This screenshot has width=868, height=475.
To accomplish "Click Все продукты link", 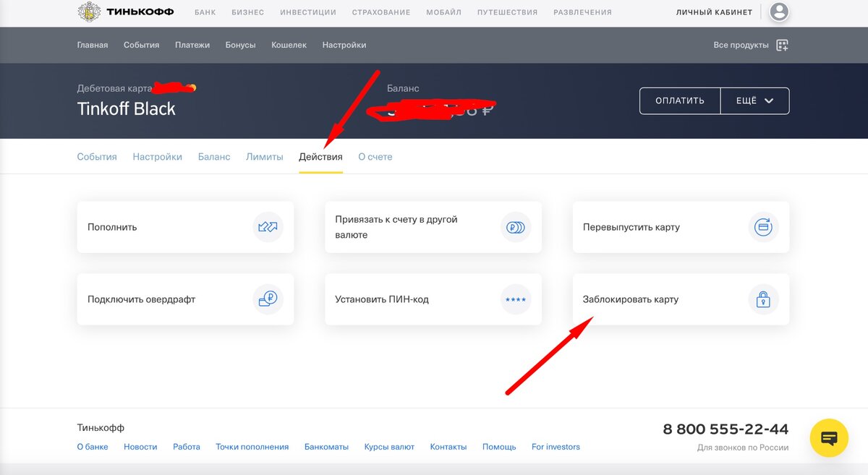I will 741,45.
